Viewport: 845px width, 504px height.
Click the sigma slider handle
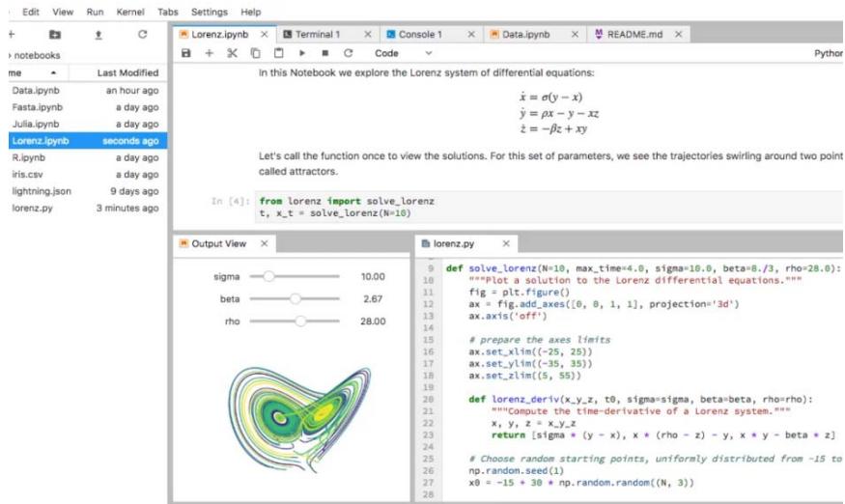269,276
